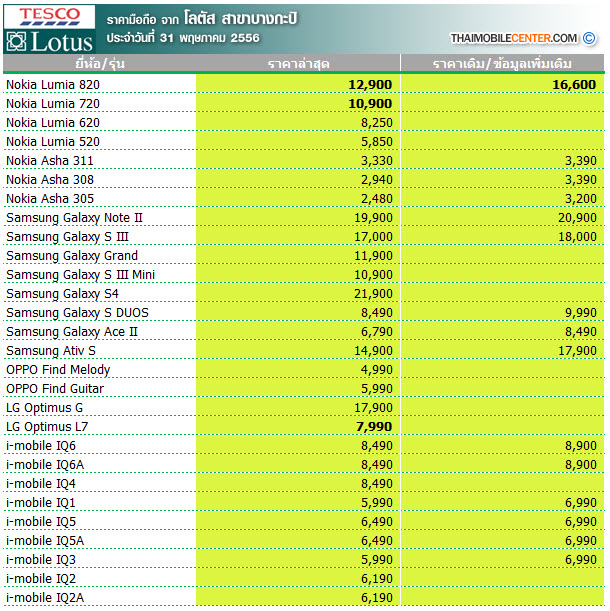This screenshot has height=611, width=610.
Task: Select LG Optimus G model name
Action: [x=44, y=408]
